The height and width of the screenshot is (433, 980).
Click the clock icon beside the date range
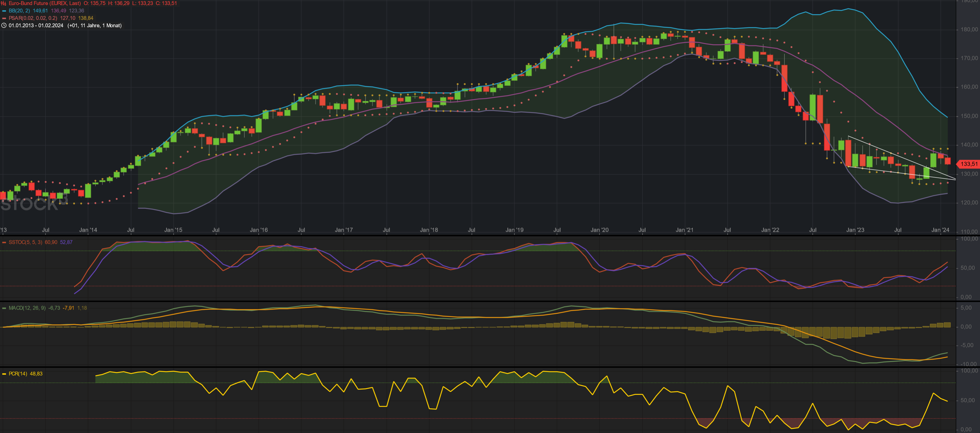pyautogui.click(x=4, y=26)
